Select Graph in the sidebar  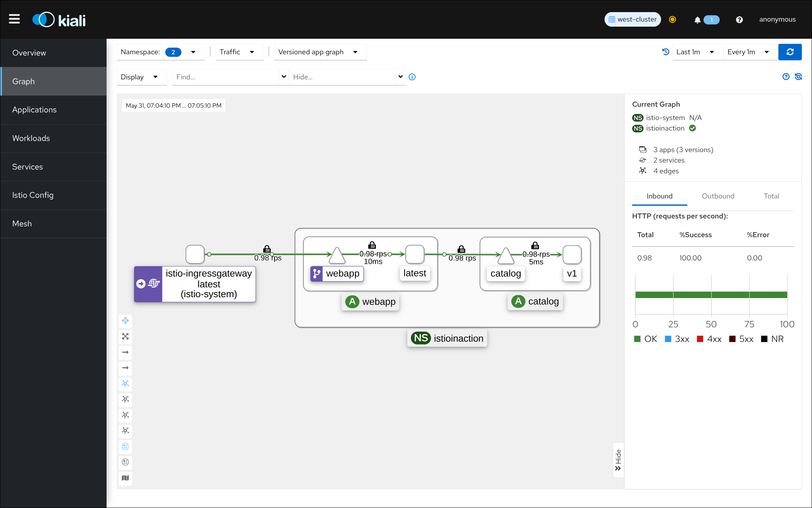54,81
